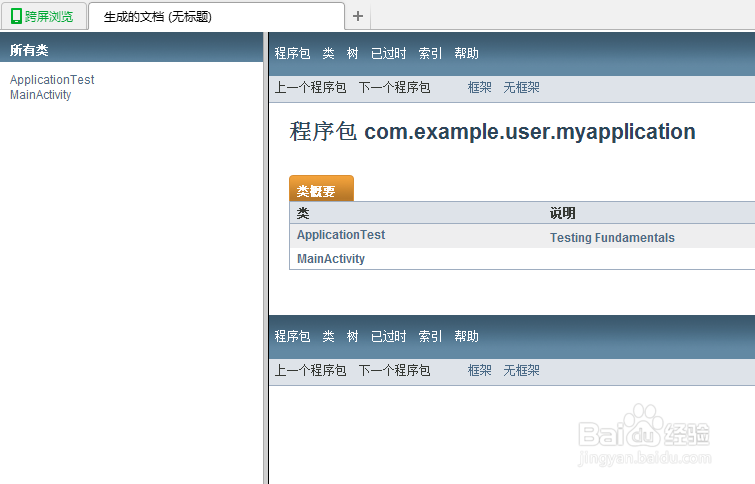Viewport: 755px width, 484px height.
Task: Click the bottom 无框架 link
Action: [x=521, y=370]
